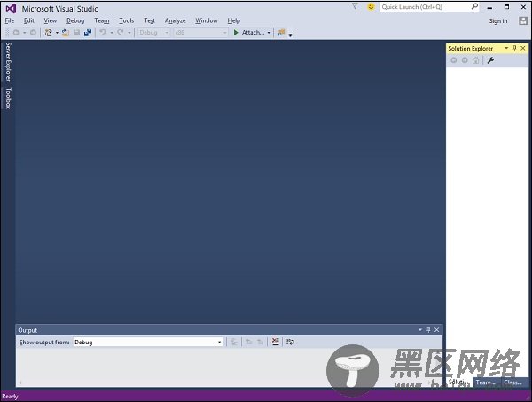This screenshot has width=532, height=402.
Task: Open toolbar overflow options arrow
Action: [290, 35]
